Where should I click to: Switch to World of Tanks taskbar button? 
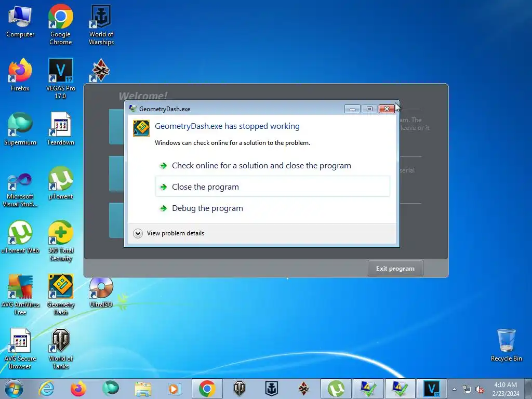click(x=239, y=389)
